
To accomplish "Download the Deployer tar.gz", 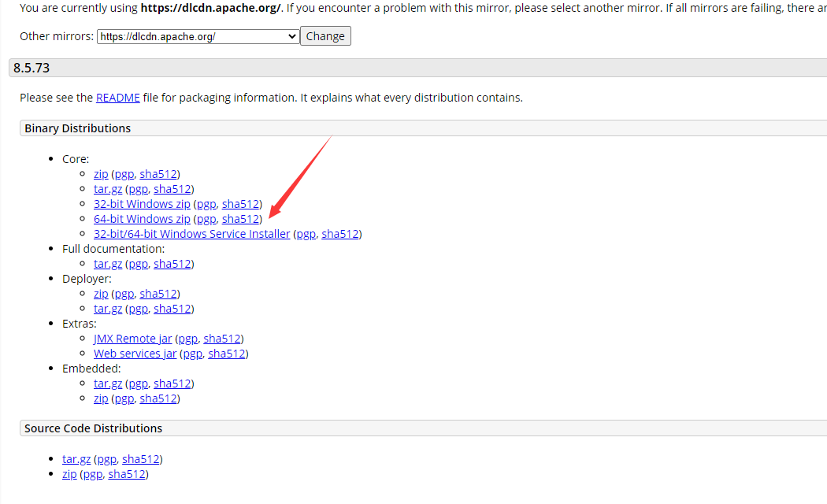I will coord(108,309).
